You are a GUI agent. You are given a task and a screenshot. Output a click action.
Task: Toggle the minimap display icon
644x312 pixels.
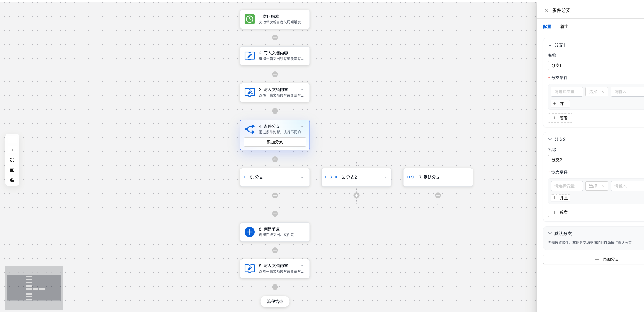tap(12, 170)
